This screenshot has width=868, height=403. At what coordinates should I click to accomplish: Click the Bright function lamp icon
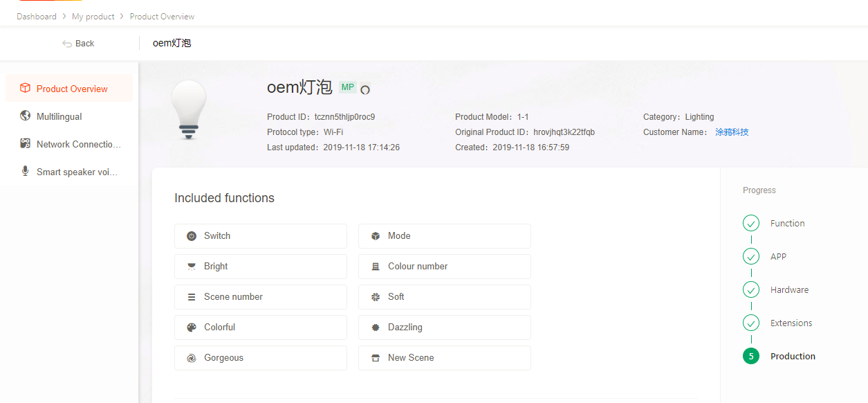[192, 267]
